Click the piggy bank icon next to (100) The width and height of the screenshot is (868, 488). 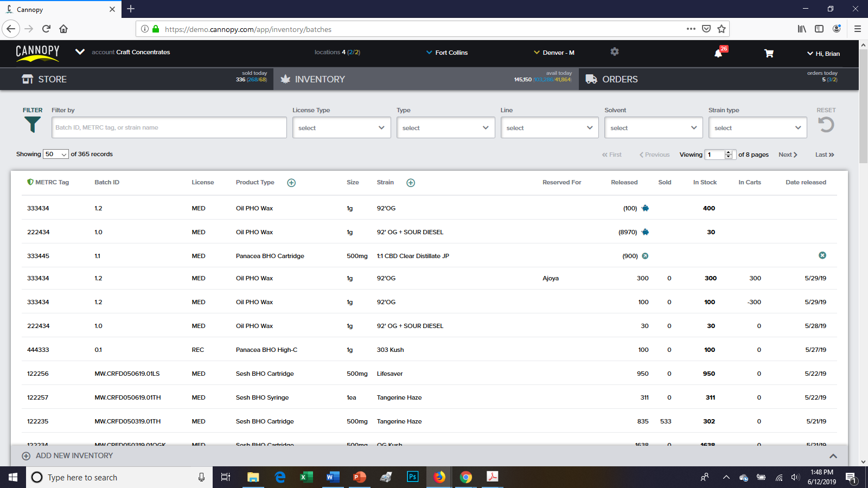(x=645, y=208)
